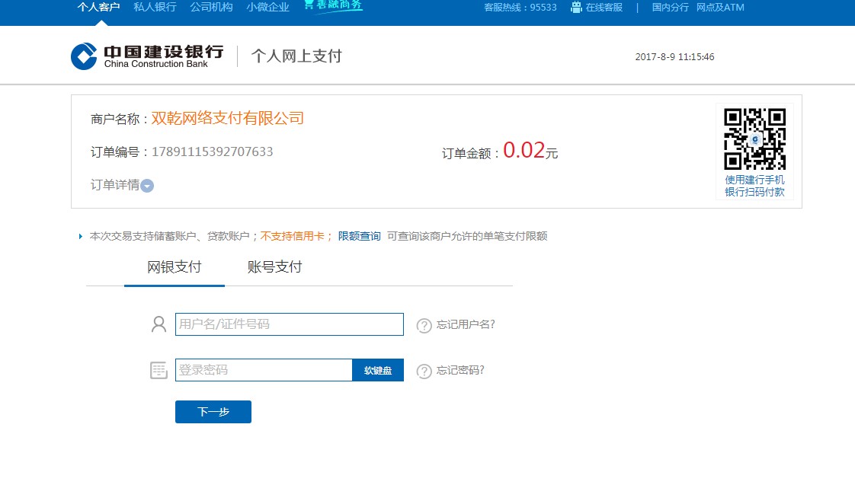Click the keypad icon beside password field
The image size is (855, 504).
coord(159,370)
